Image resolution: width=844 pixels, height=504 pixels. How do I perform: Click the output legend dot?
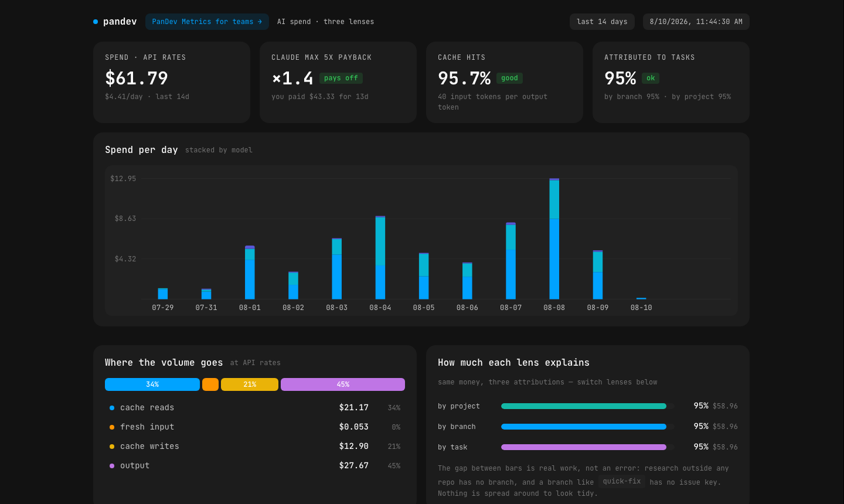click(x=112, y=466)
